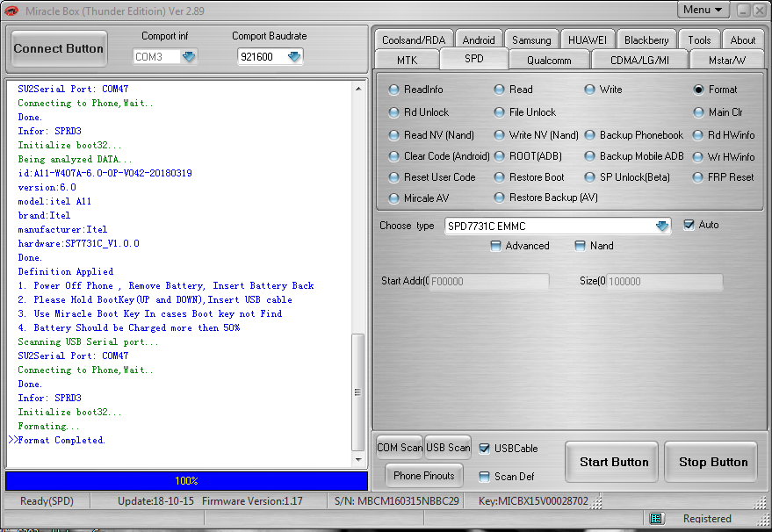Open Phone Pinouts
Image resolution: width=772 pixels, height=532 pixels.
click(x=424, y=476)
